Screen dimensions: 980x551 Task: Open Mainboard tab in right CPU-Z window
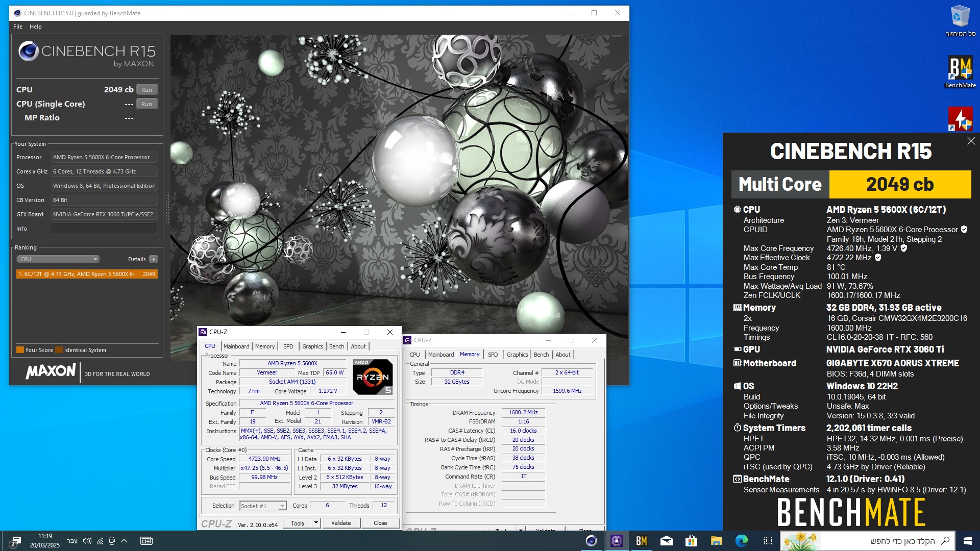(x=441, y=355)
